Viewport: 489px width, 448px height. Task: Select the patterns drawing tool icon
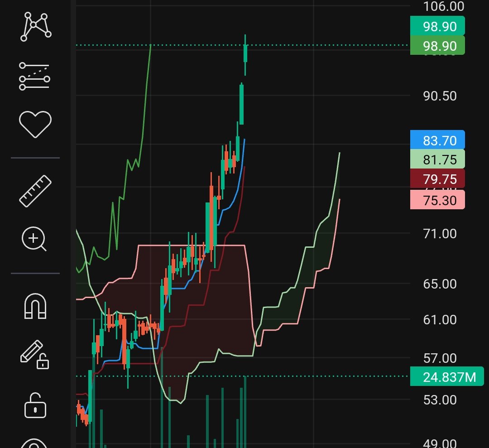point(36,27)
